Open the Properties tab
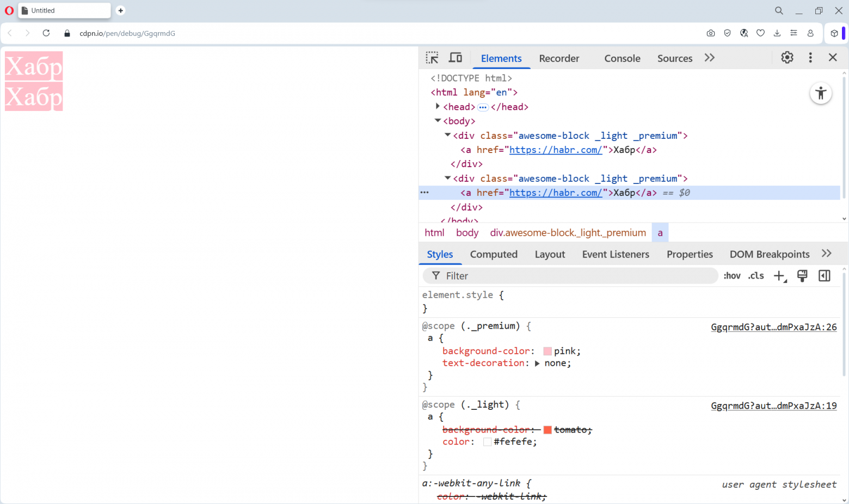 click(690, 254)
